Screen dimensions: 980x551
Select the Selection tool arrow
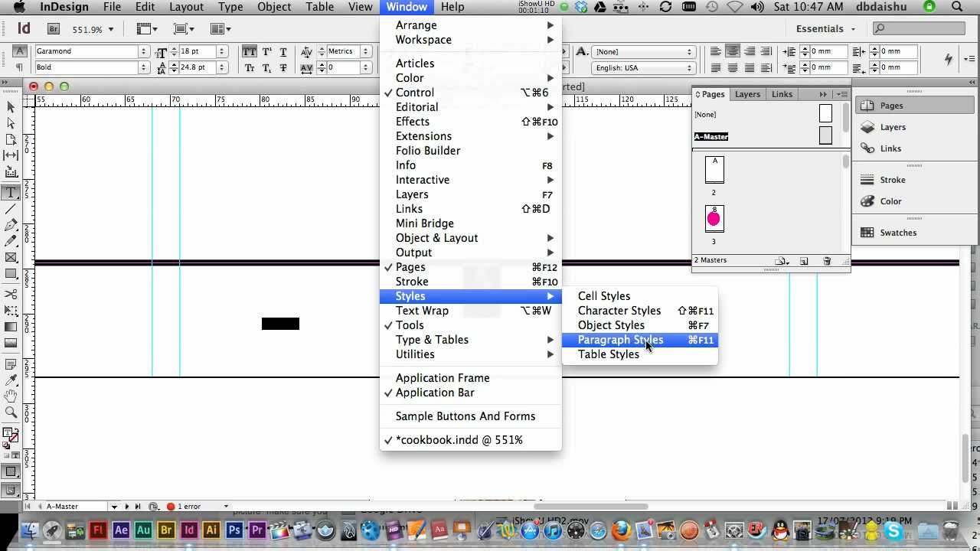tap(11, 107)
